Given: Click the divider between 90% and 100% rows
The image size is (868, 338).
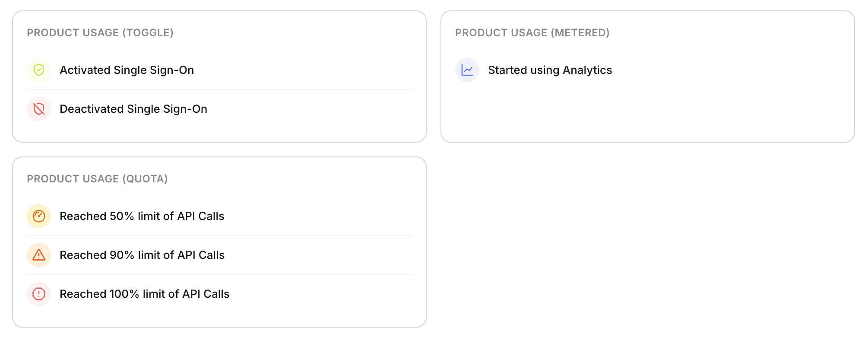Looking at the screenshot, I should [x=219, y=274].
